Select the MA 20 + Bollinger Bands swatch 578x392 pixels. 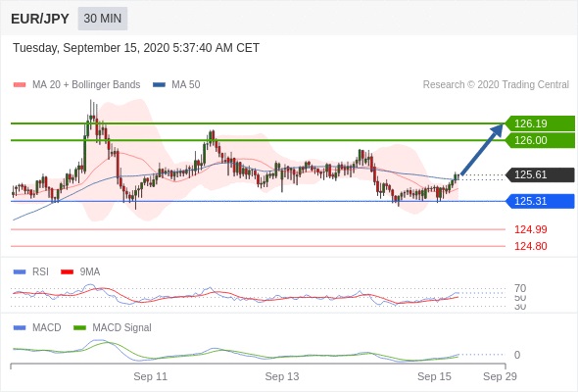(20, 85)
